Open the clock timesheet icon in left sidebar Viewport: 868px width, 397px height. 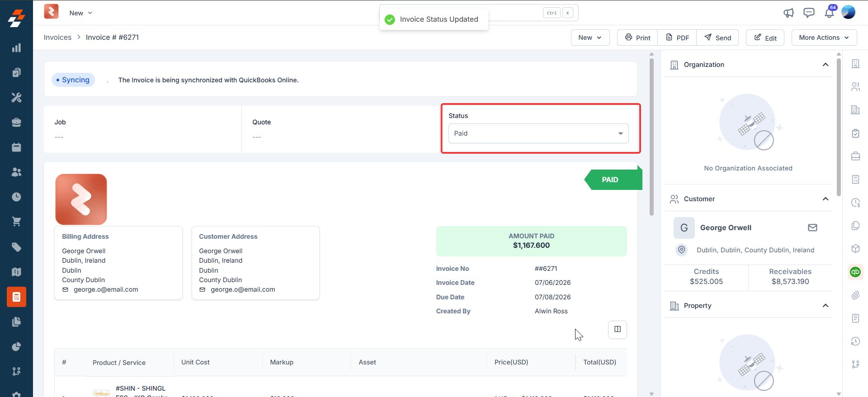16,197
